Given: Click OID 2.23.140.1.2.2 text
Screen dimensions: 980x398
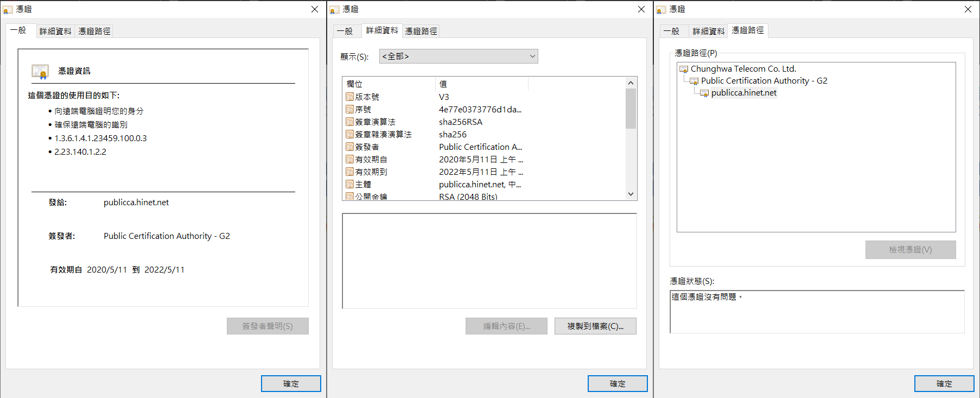Looking at the screenshot, I should (80, 152).
